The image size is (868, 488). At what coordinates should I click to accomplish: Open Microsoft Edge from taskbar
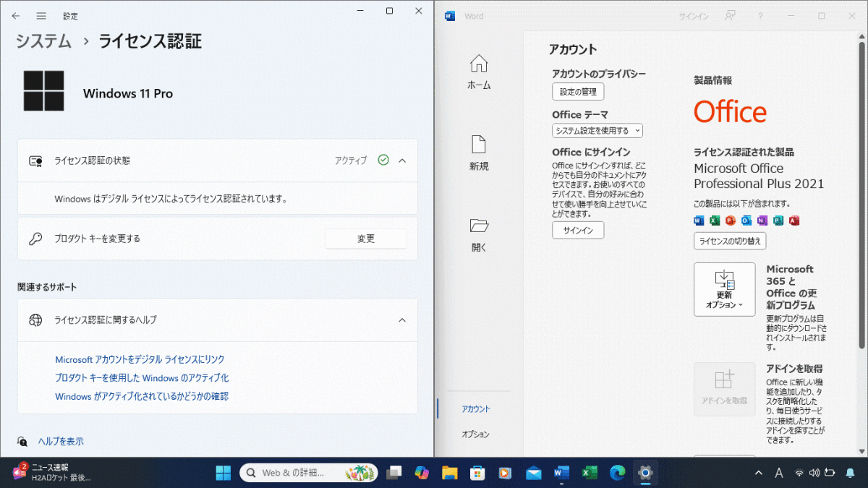coord(617,473)
